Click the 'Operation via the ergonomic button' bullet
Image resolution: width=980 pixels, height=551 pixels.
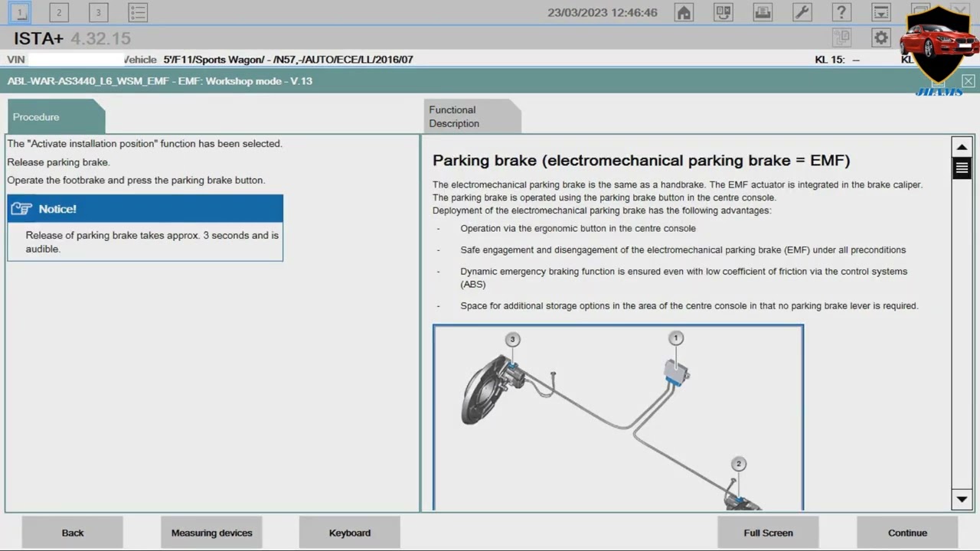(578, 228)
